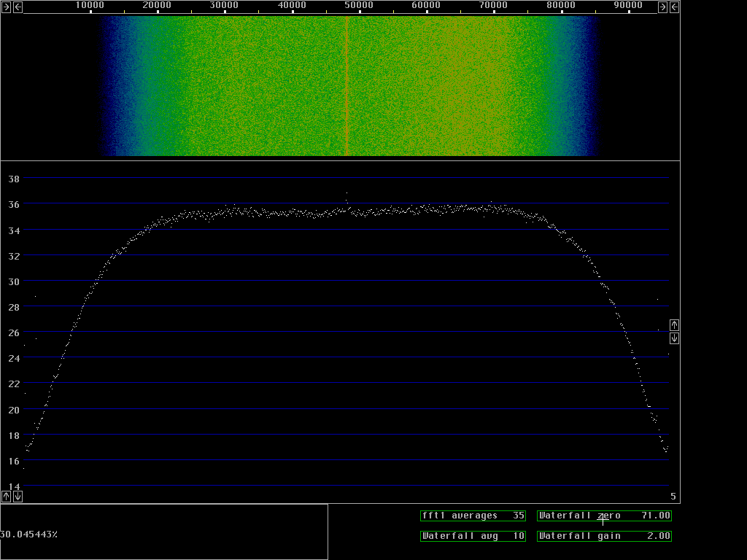
Task: Click the 32 dB scale label
Action: coord(14,256)
